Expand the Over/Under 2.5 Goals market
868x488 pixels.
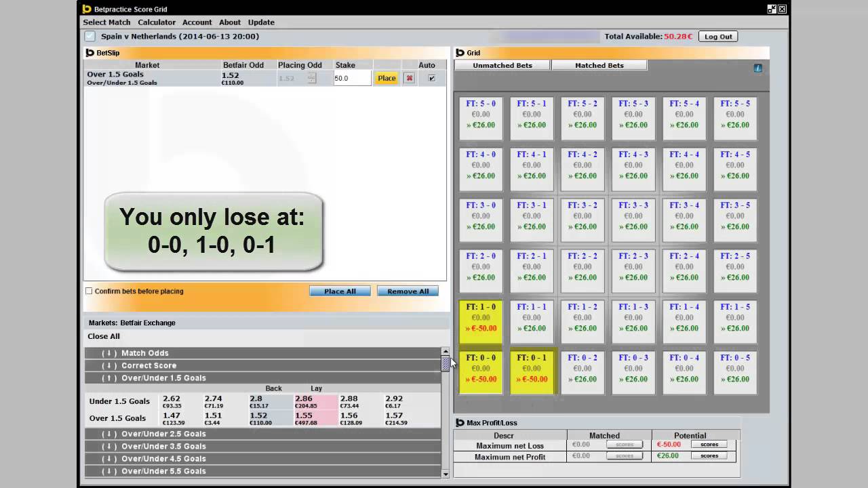click(x=262, y=434)
